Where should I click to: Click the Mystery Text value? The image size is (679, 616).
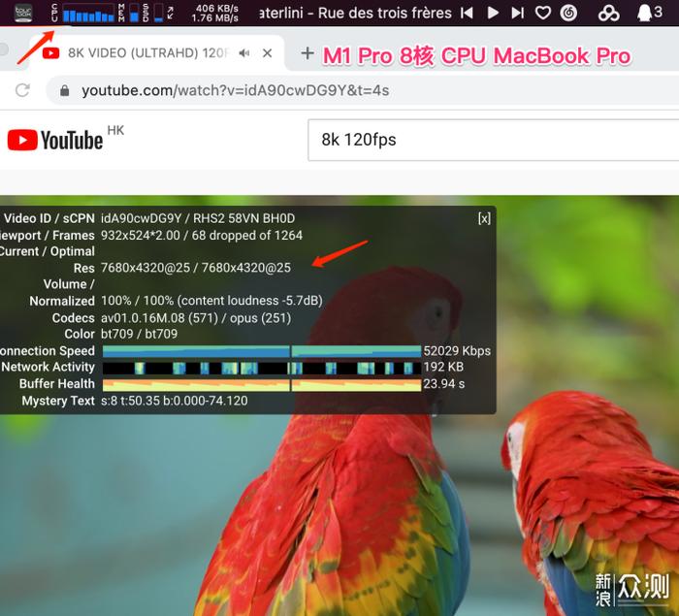[x=175, y=401]
